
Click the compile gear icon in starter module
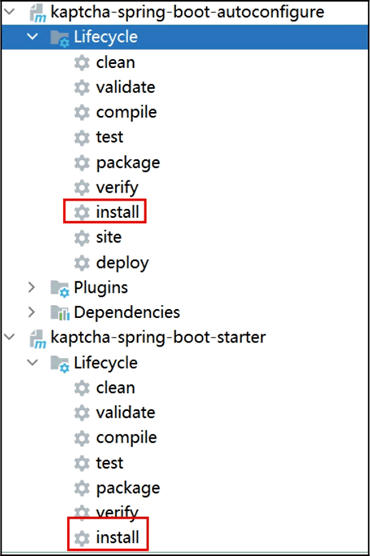[x=82, y=438]
